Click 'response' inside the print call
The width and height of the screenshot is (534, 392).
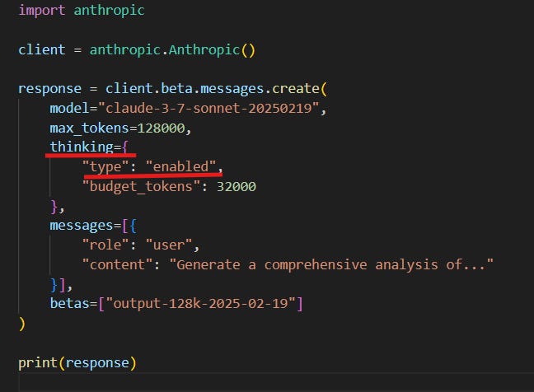[x=97, y=363]
